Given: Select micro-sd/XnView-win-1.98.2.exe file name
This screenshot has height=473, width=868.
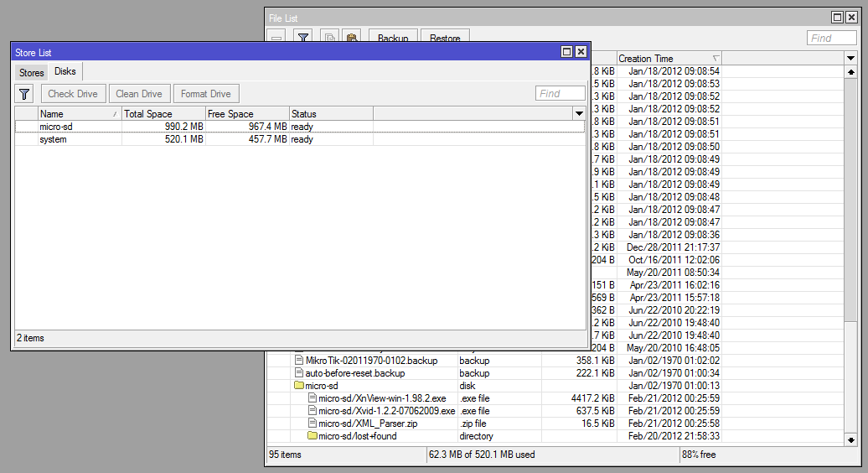Looking at the screenshot, I should [382, 398].
